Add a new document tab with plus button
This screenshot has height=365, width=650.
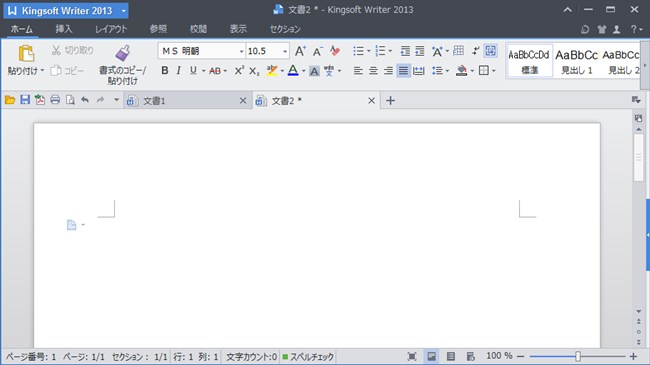coord(390,101)
